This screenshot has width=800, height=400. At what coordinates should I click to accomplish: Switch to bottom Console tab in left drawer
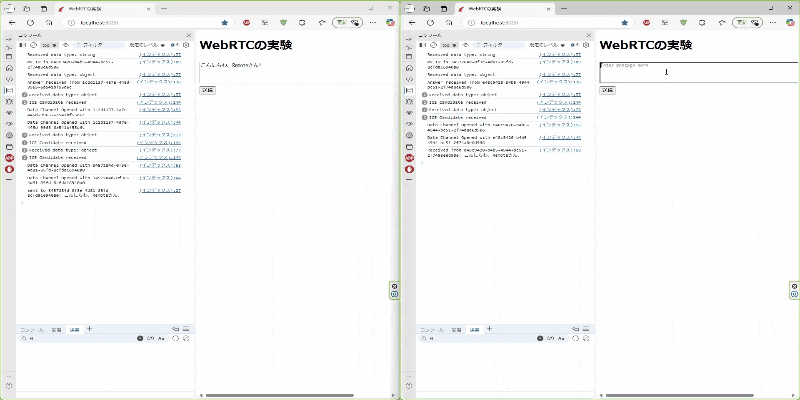pyautogui.click(x=32, y=329)
